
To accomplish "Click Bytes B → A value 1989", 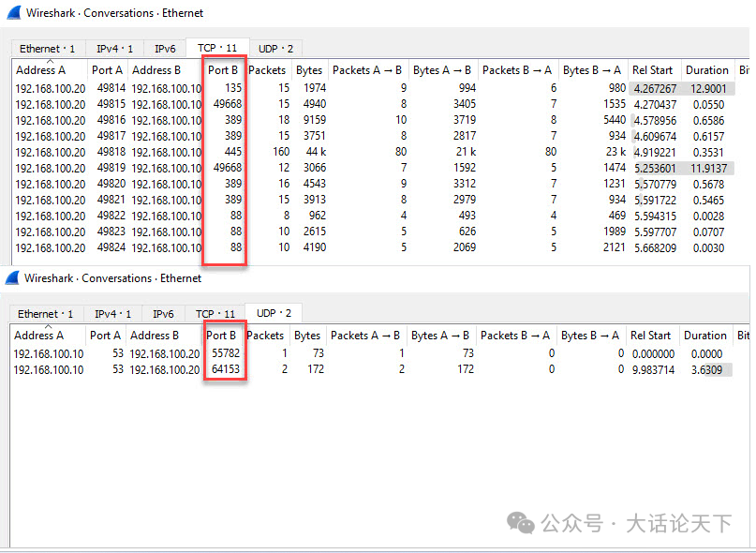I will [x=615, y=232].
